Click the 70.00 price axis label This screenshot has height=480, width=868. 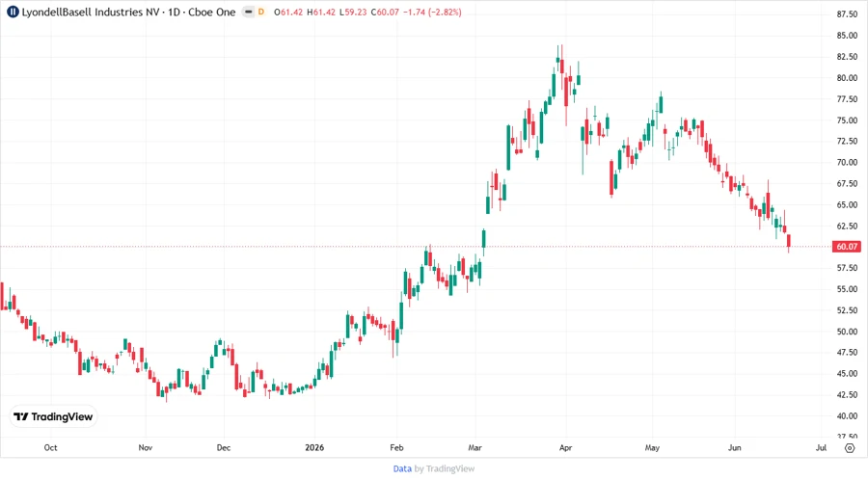pos(847,163)
